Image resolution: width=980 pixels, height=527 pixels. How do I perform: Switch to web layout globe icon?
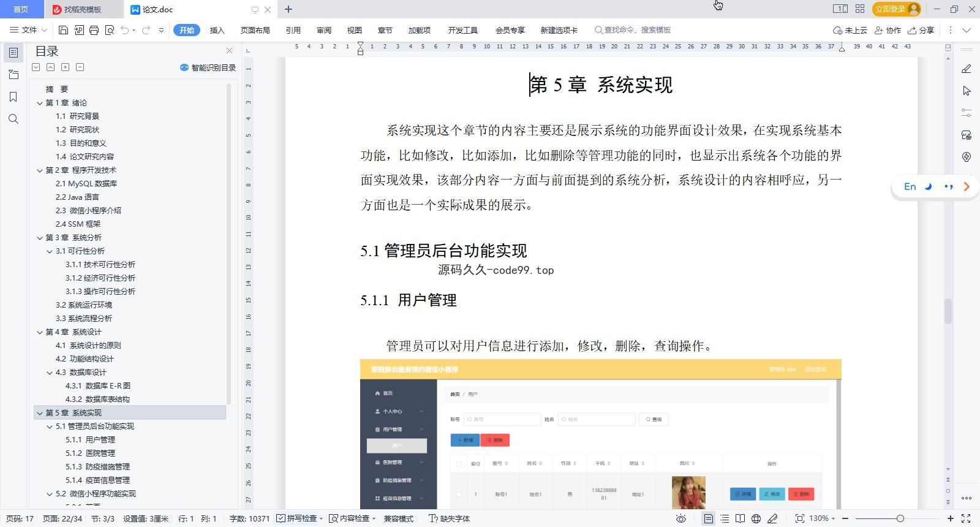pyautogui.click(x=756, y=518)
